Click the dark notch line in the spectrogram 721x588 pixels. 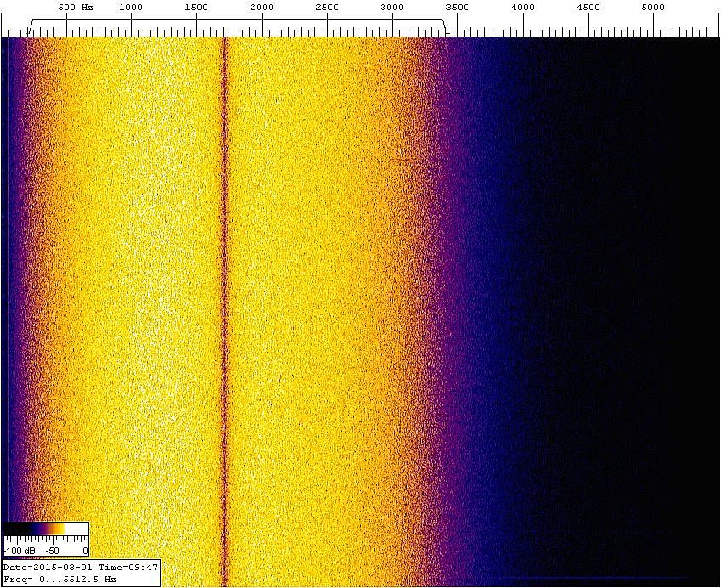pos(224,297)
